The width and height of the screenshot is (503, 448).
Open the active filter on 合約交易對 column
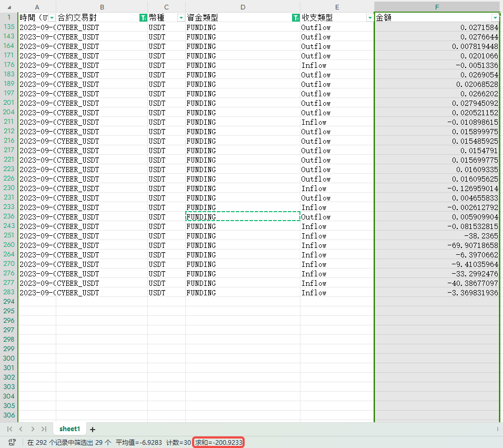(143, 18)
